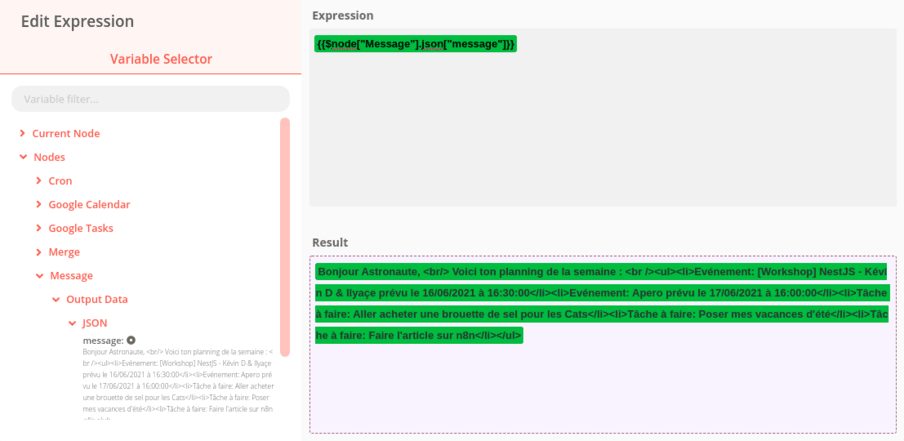The image size is (904, 441).
Task: Select the Merge node label
Action: pos(64,252)
